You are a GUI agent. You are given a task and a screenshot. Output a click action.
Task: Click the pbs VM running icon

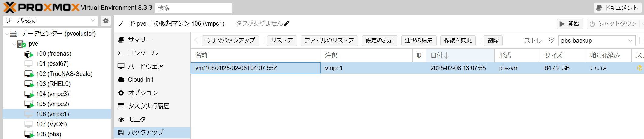click(29, 134)
